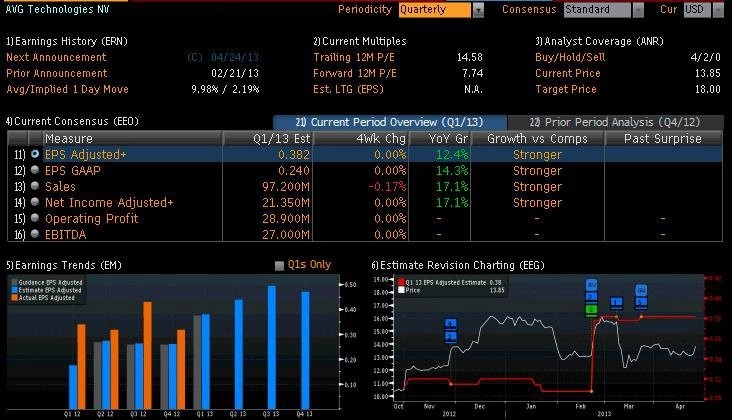Click gray Guidance EPS Adjusted legend swatch
Image resolution: width=732 pixels, height=420 pixels.
coord(14,282)
